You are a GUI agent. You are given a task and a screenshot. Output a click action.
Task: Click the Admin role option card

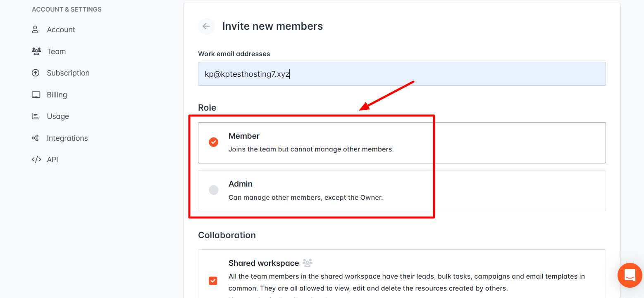coord(401,190)
